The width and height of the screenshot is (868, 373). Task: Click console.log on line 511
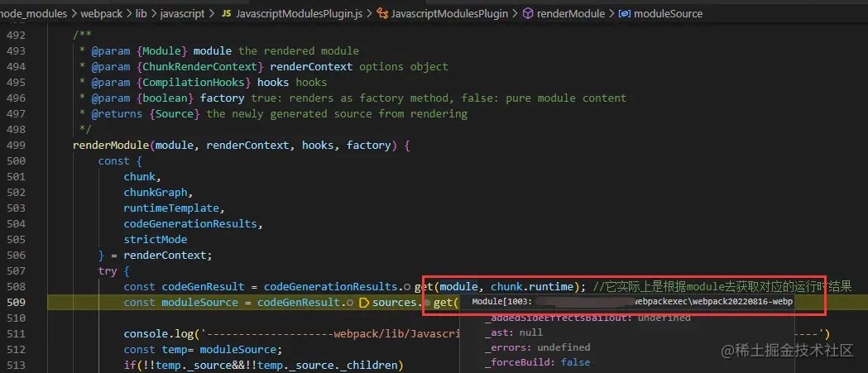point(158,334)
